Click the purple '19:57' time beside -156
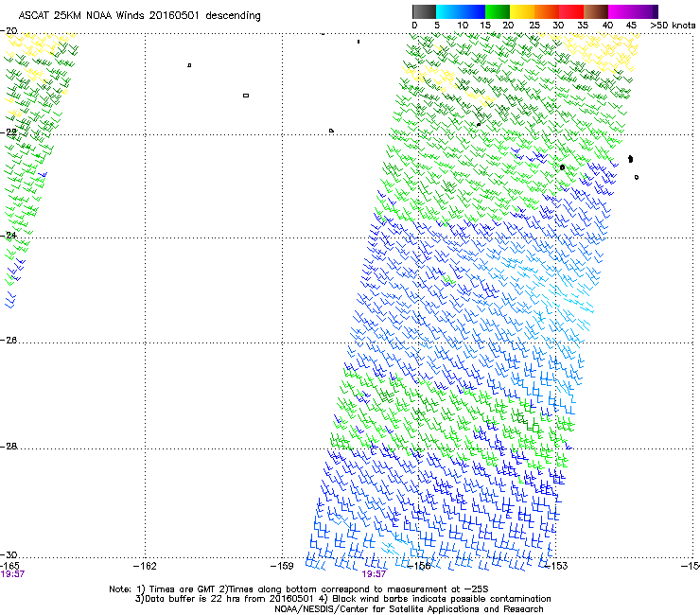Viewport: 700px width, 615px height. click(x=374, y=574)
